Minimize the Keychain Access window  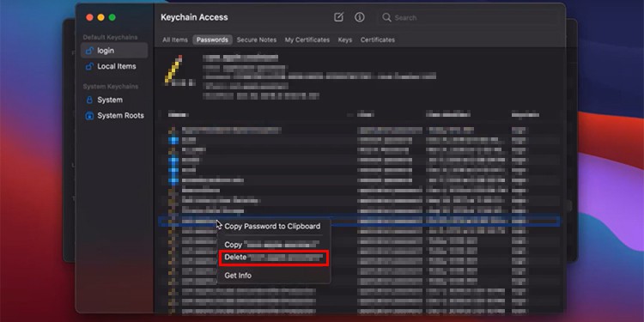coord(100,17)
